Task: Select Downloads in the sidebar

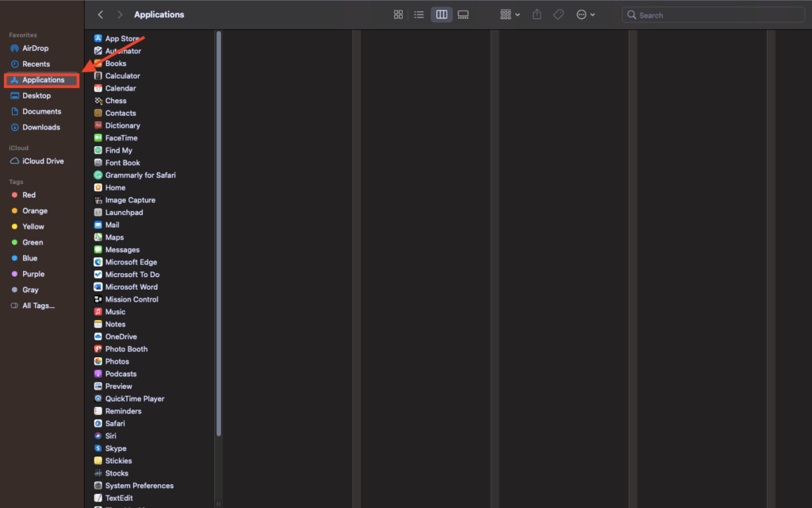Action: tap(40, 127)
